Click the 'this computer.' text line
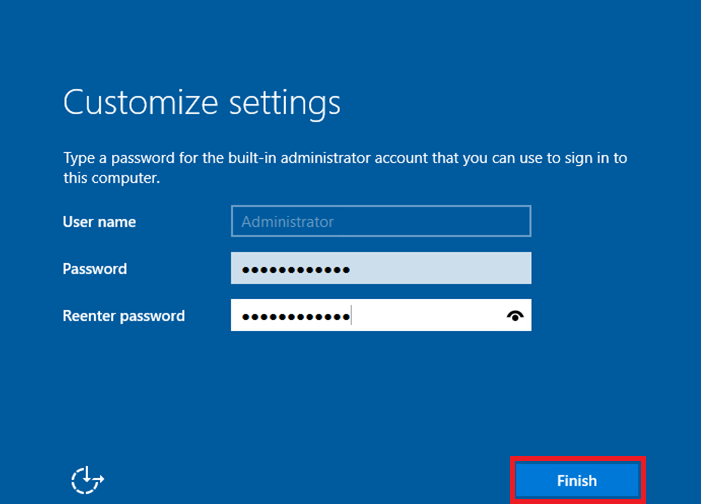701x504 pixels. [112, 179]
